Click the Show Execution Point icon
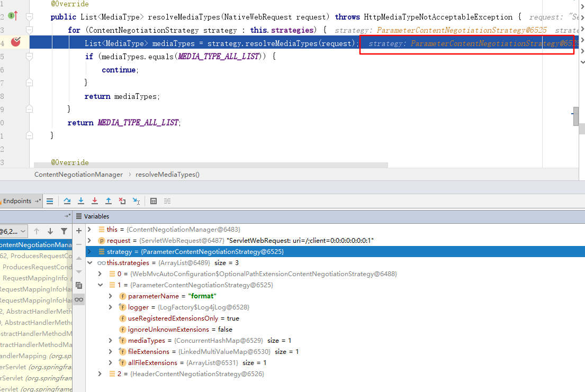The image size is (585, 392). [49, 201]
